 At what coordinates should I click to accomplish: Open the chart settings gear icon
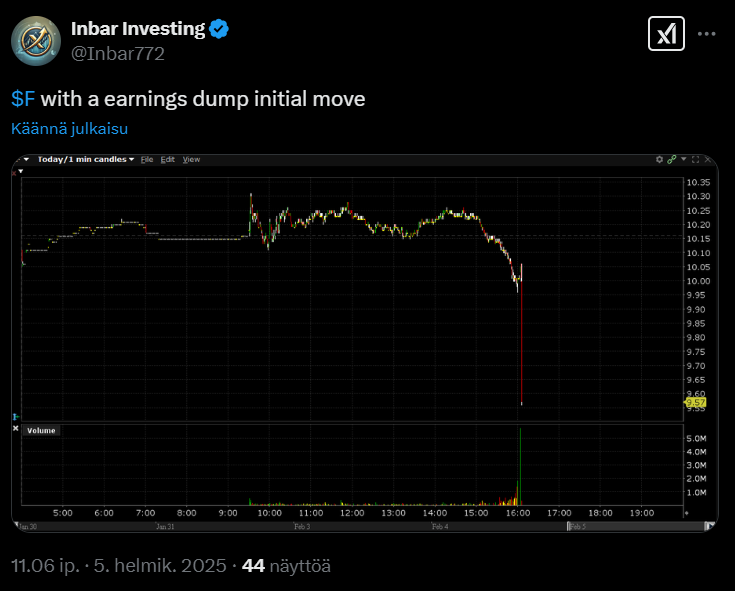tap(659, 159)
